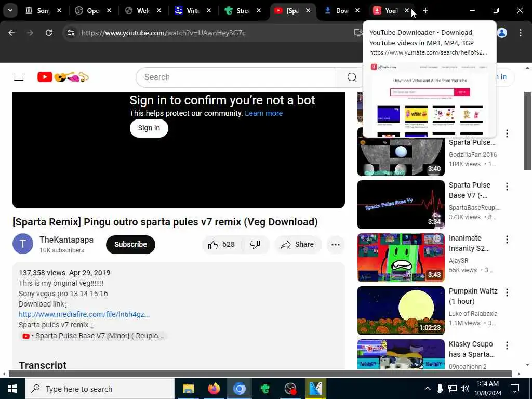Open the Windows notification center

(x=515, y=389)
